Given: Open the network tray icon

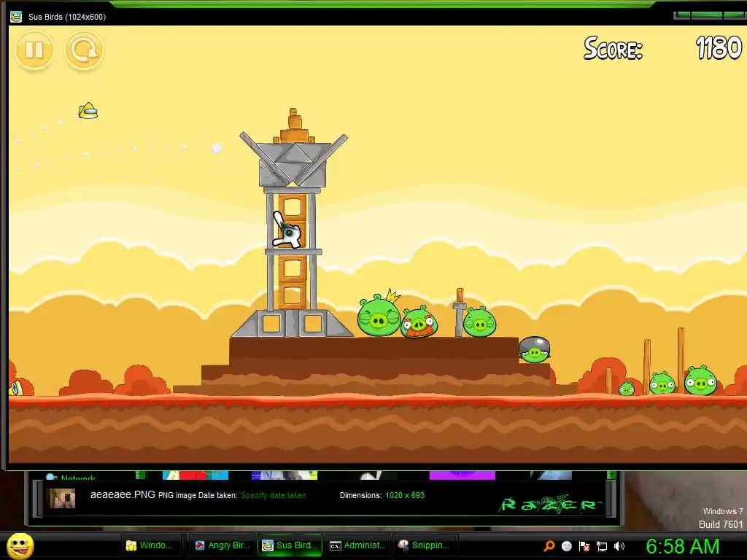Looking at the screenshot, I should pyautogui.click(x=602, y=546).
